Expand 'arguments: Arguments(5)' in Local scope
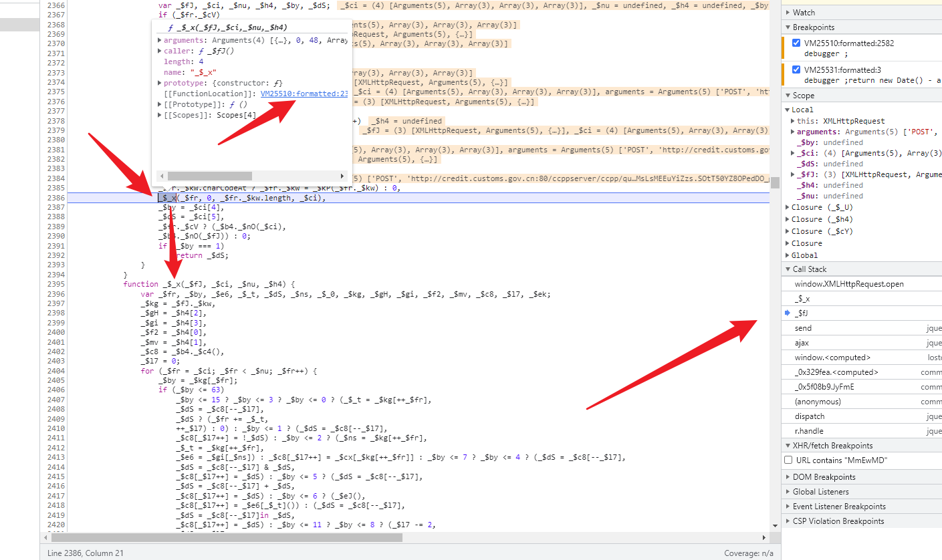 pos(793,132)
